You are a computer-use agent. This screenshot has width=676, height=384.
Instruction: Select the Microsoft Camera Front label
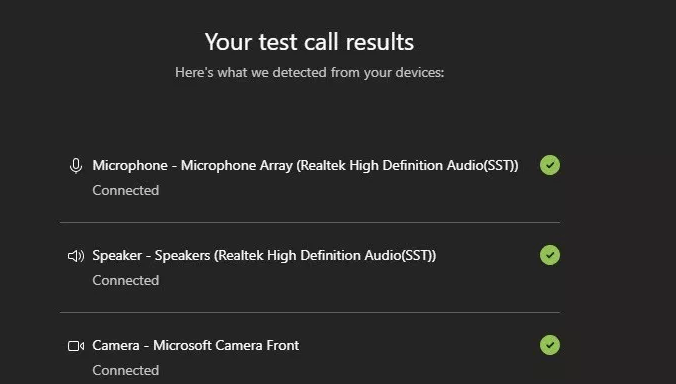pyautogui.click(x=226, y=345)
